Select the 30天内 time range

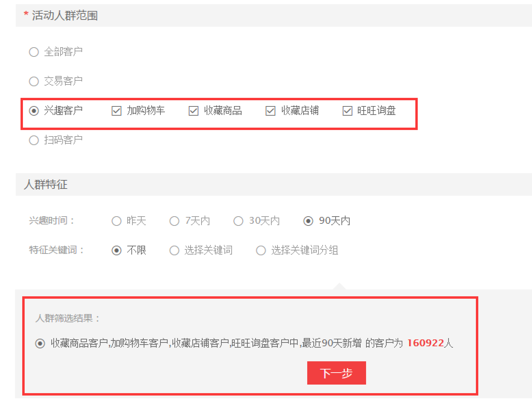(x=238, y=221)
